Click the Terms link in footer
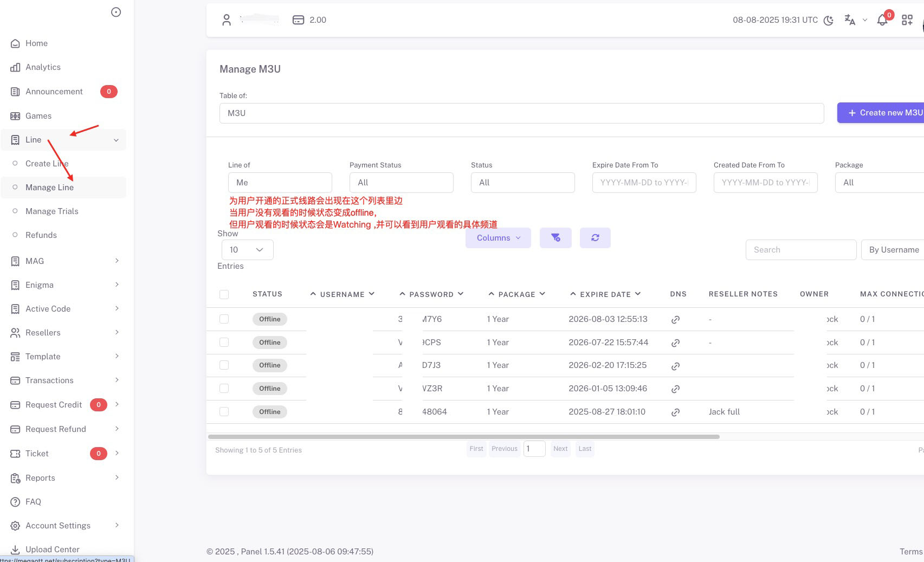The image size is (924, 562). coord(910,552)
